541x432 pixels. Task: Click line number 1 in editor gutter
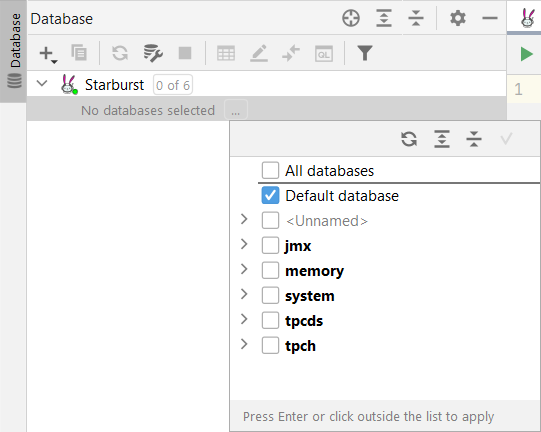(518, 90)
